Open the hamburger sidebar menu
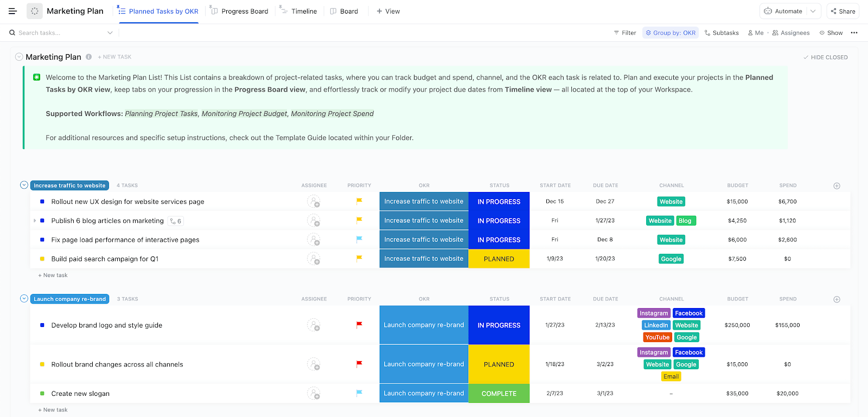Viewport: 868px width, 417px height. [12, 11]
